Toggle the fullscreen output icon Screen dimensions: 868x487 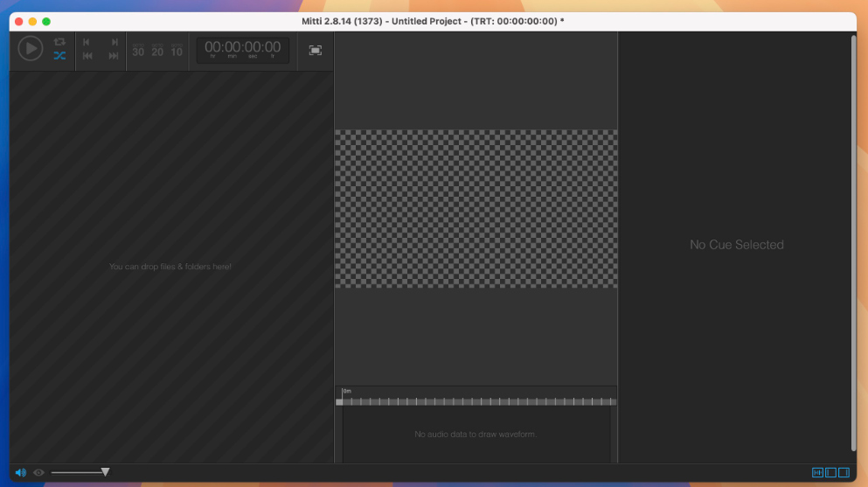pyautogui.click(x=316, y=51)
